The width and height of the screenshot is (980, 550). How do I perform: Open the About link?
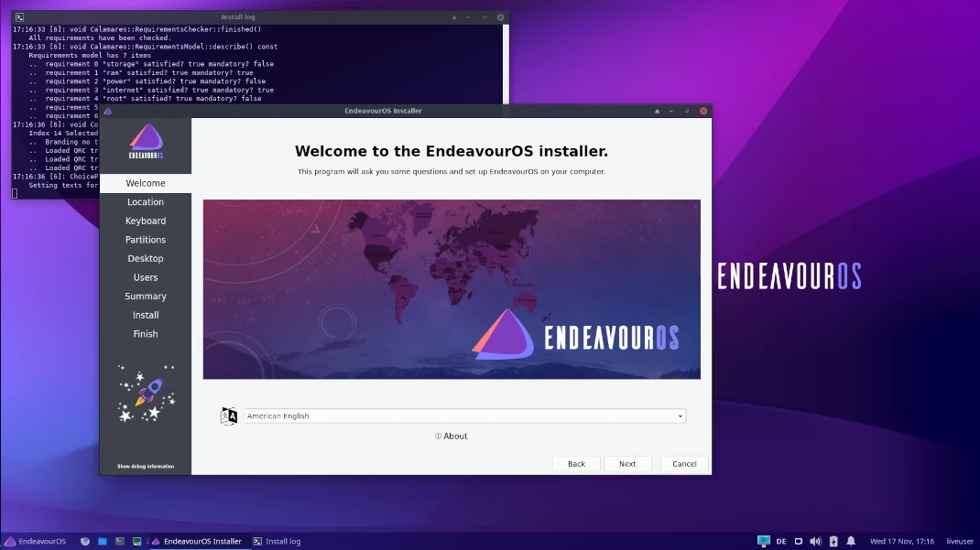click(452, 436)
